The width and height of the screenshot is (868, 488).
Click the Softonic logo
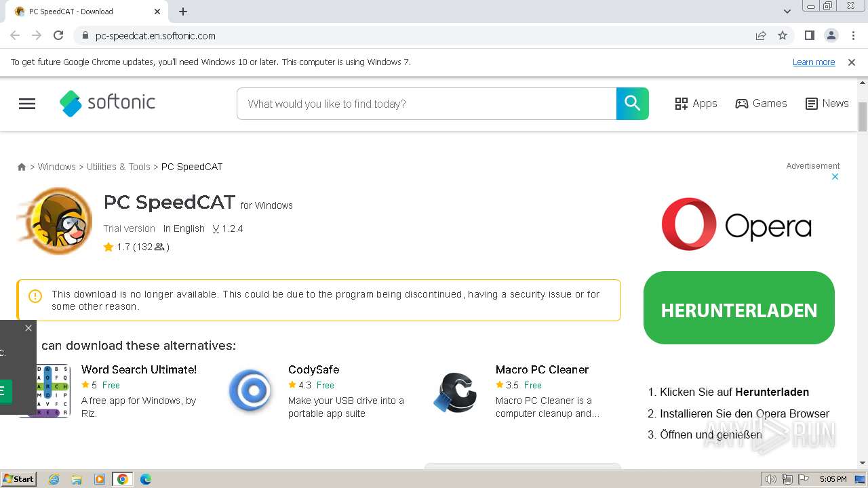click(107, 103)
